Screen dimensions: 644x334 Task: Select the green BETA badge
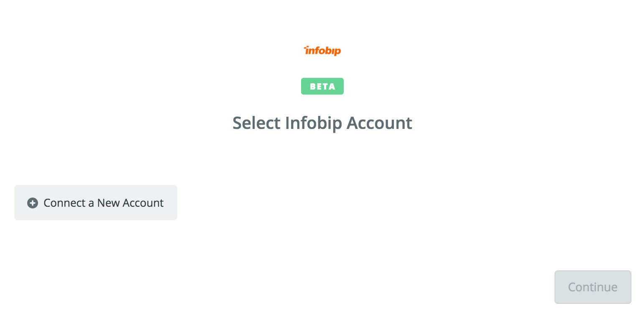tap(322, 86)
